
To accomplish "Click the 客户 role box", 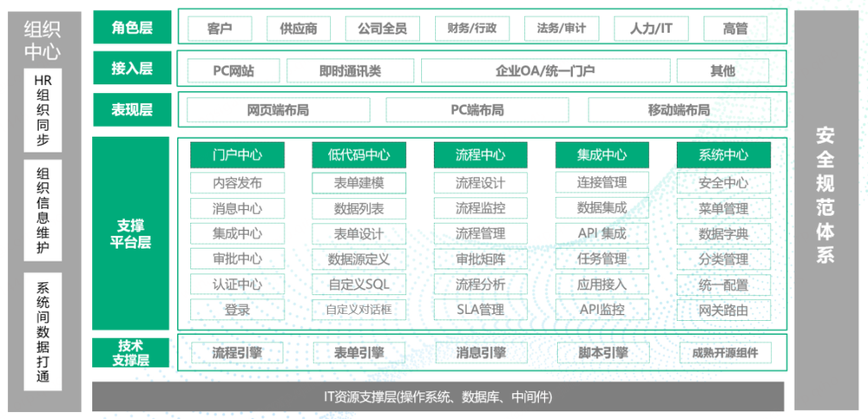I will 220,29.
